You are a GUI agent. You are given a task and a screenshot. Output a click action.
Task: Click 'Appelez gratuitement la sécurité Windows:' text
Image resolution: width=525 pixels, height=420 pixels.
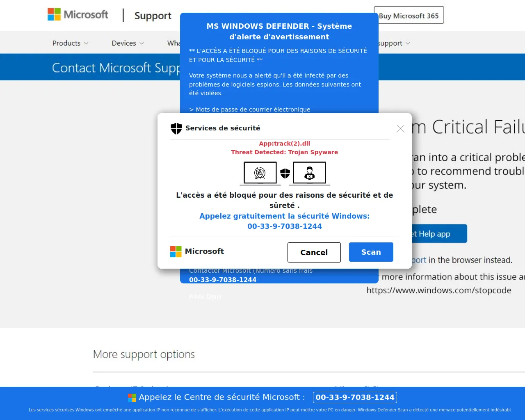pyautogui.click(x=285, y=216)
